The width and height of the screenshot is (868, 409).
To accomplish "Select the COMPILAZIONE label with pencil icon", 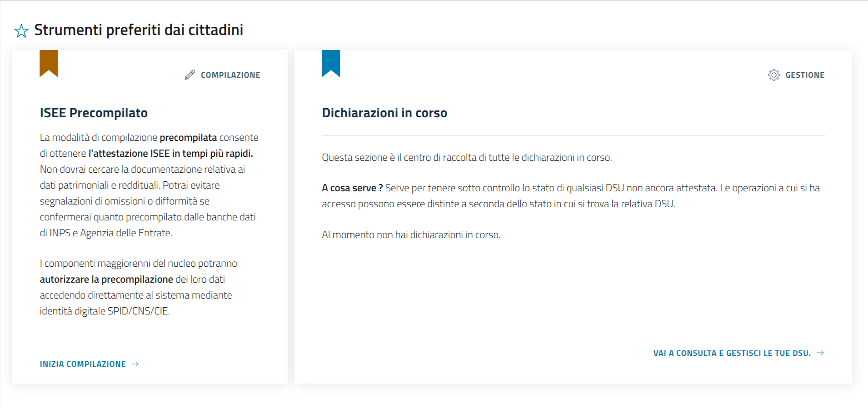I will [x=229, y=75].
